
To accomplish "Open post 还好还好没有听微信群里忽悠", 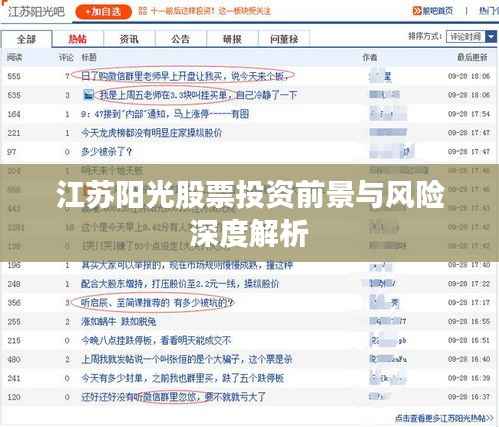I will click(174, 397).
